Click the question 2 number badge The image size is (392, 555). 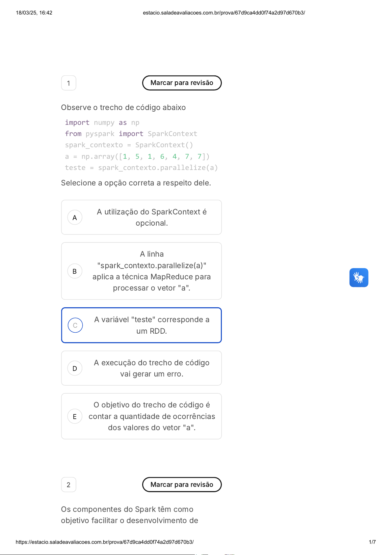coord(68,485)
